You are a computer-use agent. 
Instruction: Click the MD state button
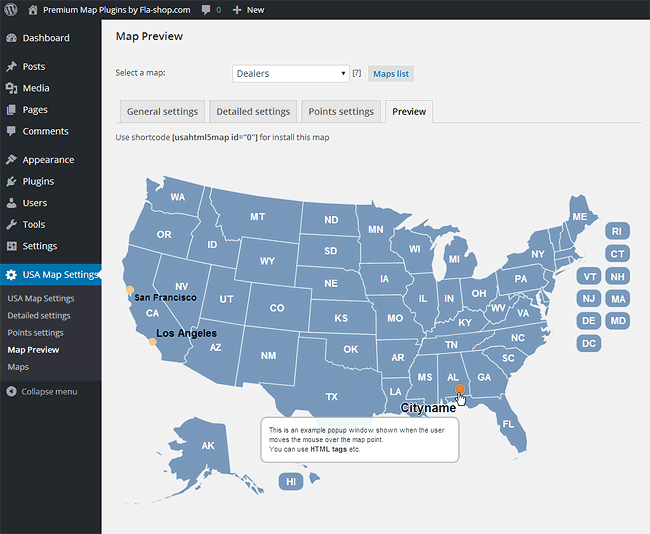617,321
